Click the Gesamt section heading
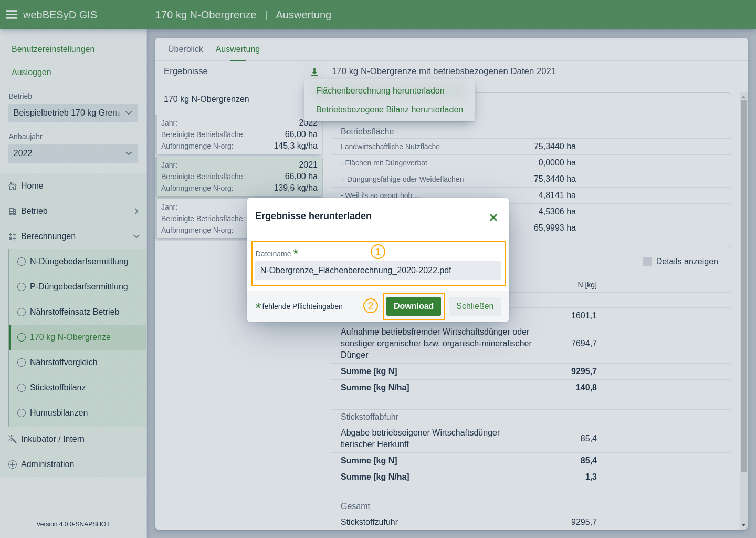Image resolution: width=756 pixels, height=538 pixels. coord(355,506)
